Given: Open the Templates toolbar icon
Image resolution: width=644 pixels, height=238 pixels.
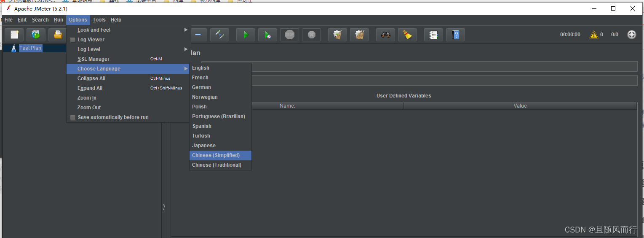Looking at the screenshot, I should pos(36,35).
